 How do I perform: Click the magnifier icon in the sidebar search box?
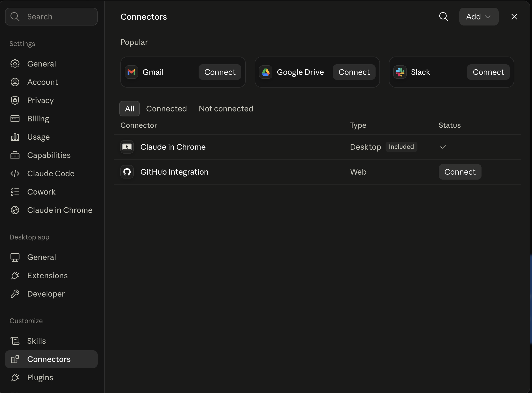click(x=15, y=17)
